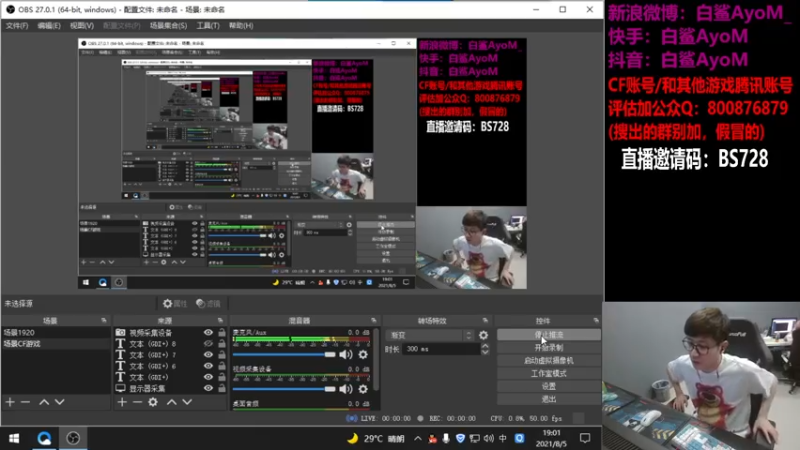Enable 工作室模式 studio mode

548,373
